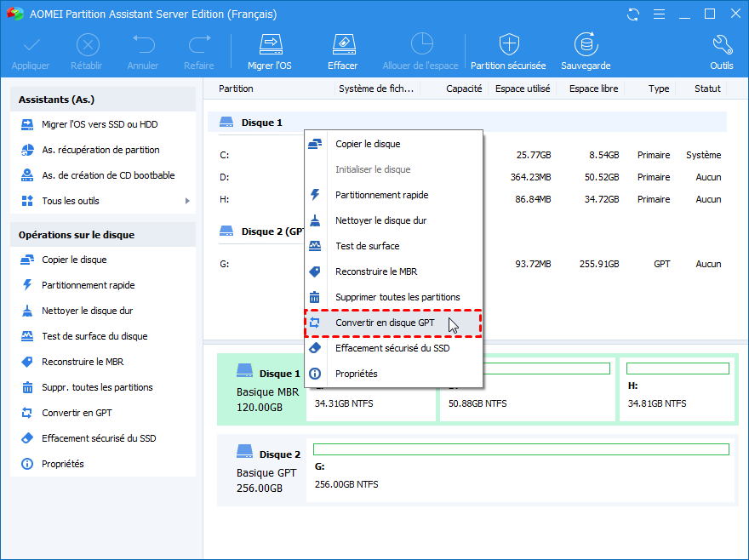Click As. de création de CD bootable
The image size is (749, 560).
coord(108,175)
